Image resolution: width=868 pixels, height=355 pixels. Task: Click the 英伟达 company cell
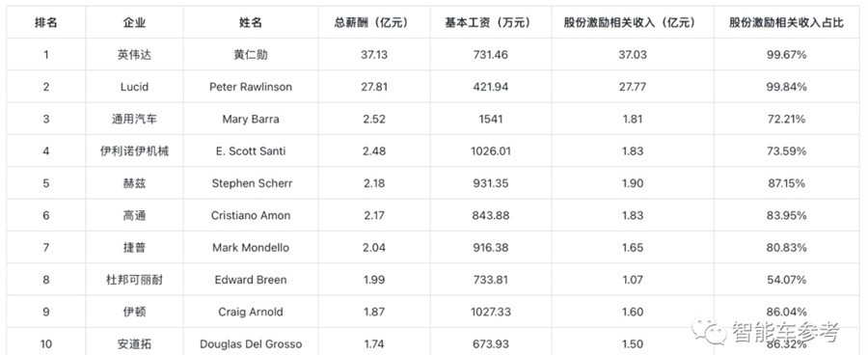click(134, 55)
